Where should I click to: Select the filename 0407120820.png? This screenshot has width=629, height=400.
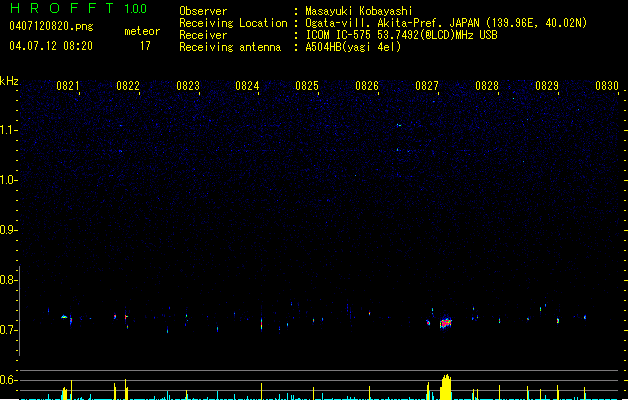[51, 26]
